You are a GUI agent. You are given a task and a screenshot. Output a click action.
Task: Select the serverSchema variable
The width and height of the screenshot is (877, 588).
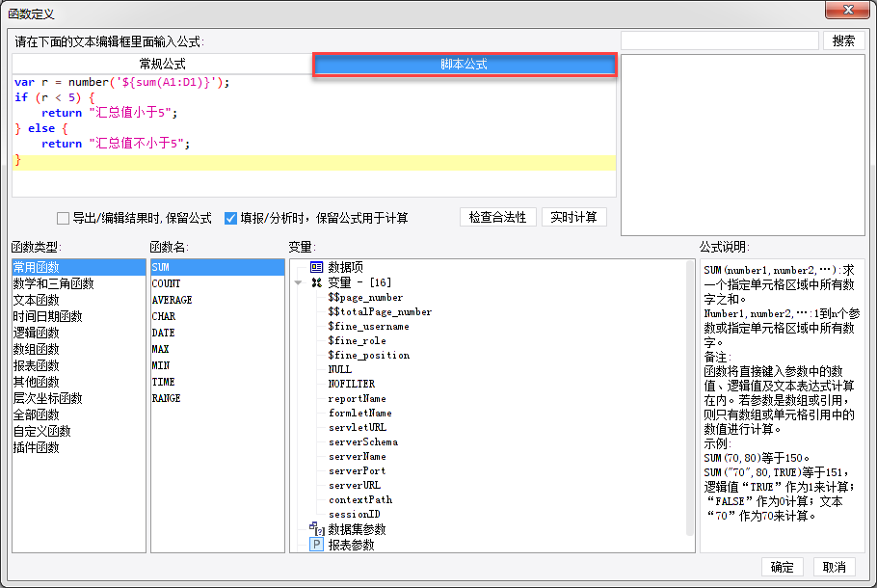pos(363,442)
